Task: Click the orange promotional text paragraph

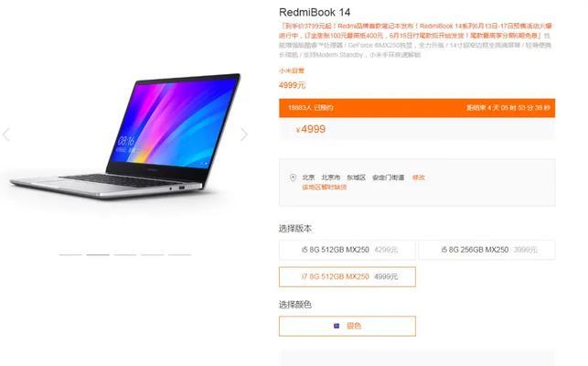Action: point(415,31)
